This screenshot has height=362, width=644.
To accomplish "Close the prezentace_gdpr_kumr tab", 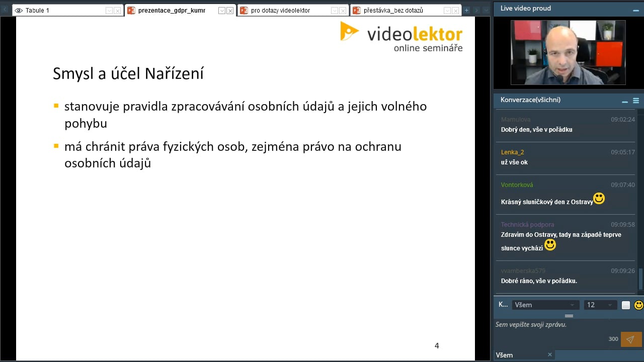I will (x=230, y=11).
